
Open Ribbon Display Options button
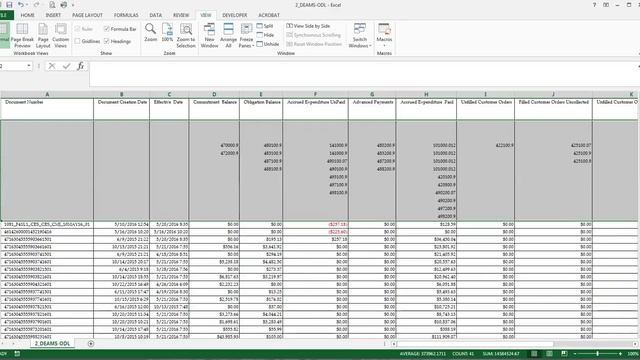606,5
